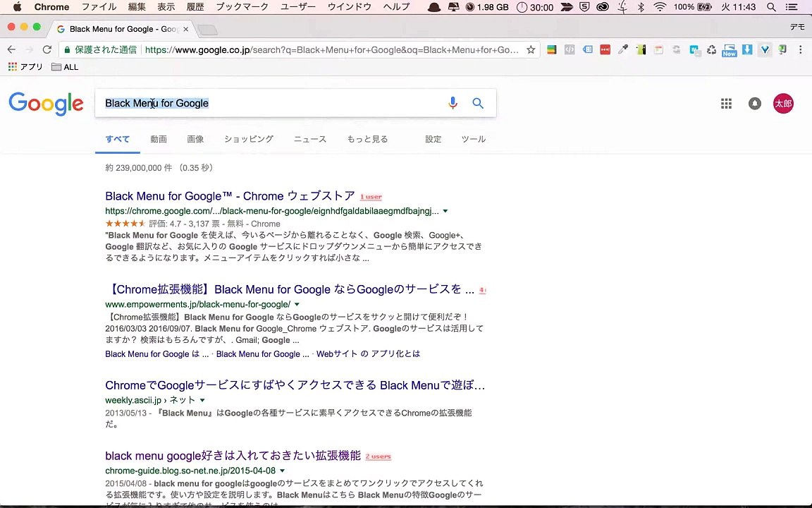812x508 pixels.
Task: Expand dropdown arrow beside chrome.google.com result URL
Action: pyautogui.click(x=445, y=211)
